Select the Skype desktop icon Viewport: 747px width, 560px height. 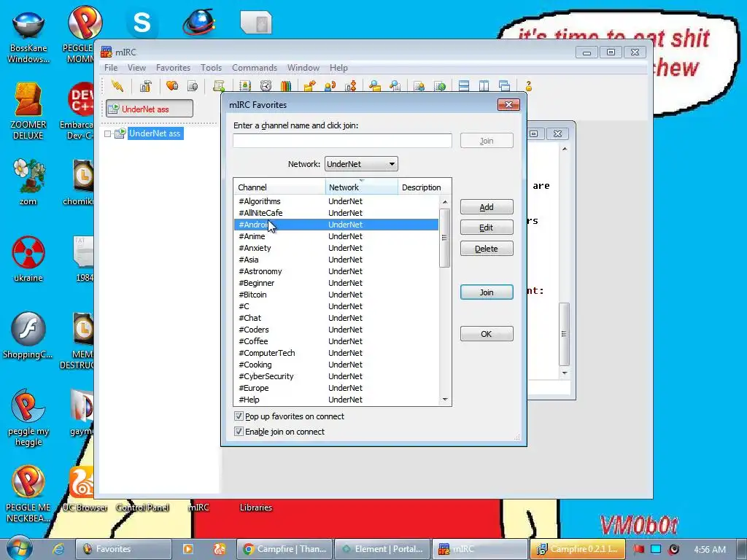142,23
